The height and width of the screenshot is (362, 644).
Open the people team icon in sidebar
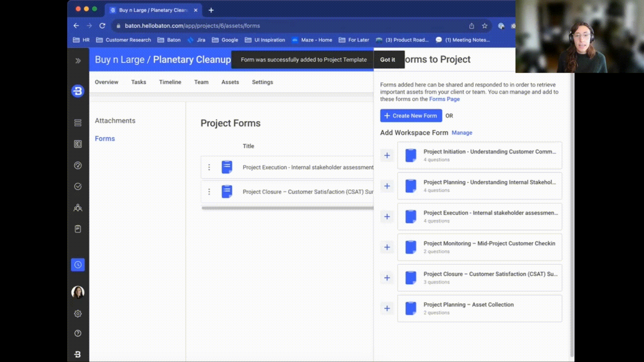(x=78, y=208)
